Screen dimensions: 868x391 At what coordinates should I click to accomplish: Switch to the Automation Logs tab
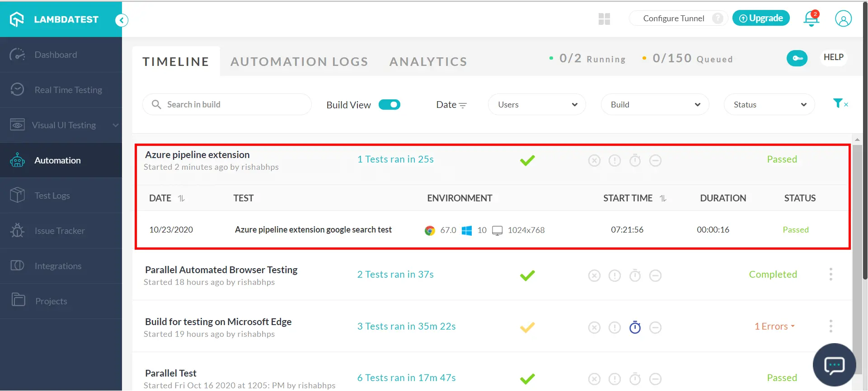(299, 61)
